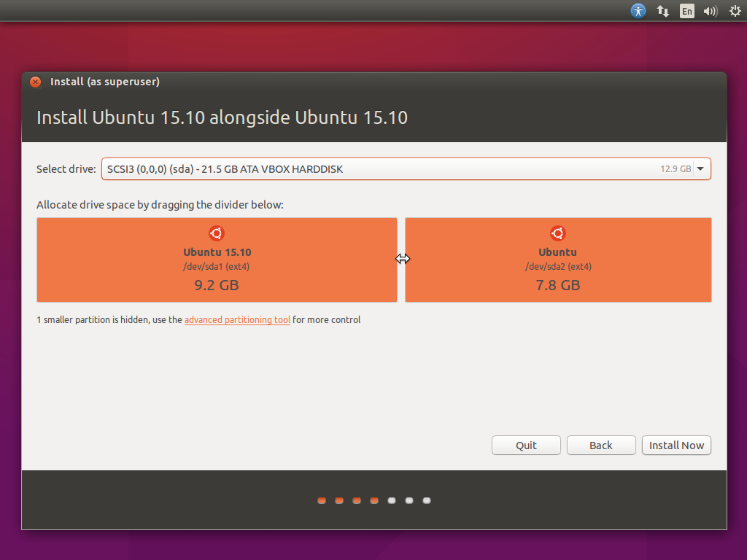Open the accessibility indicator in the top panel
This screenshot has height=560, width=747.
[638, 11]
